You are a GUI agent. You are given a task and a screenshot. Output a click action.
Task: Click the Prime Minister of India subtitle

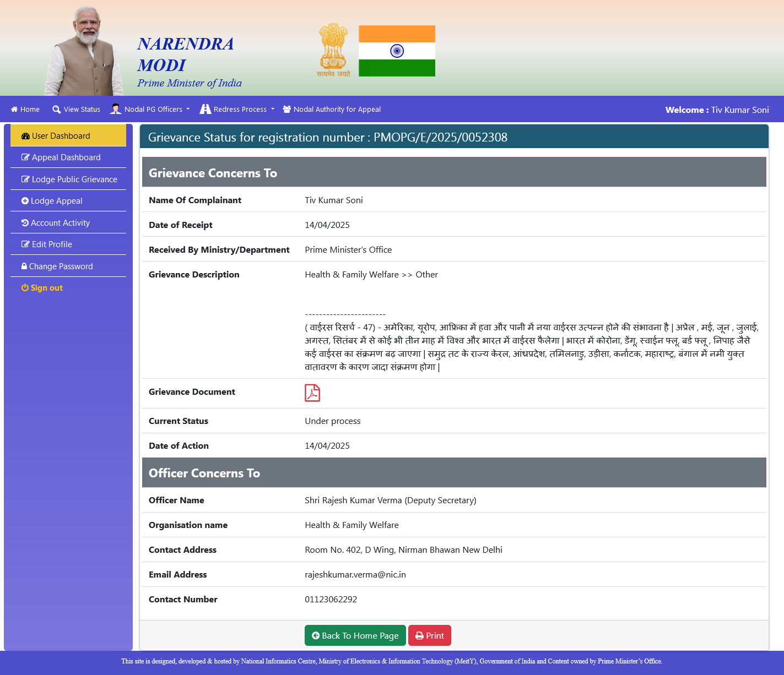click(x=190, y=83)
